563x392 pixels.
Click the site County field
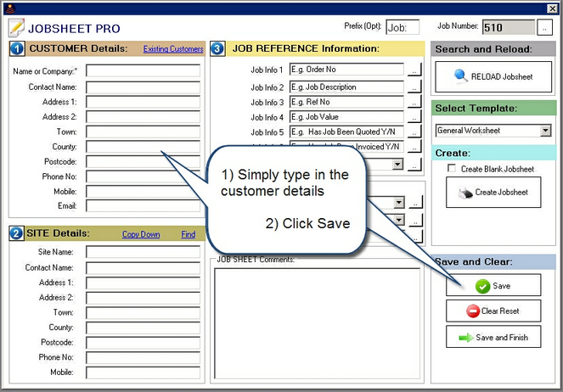click(143, 328)
